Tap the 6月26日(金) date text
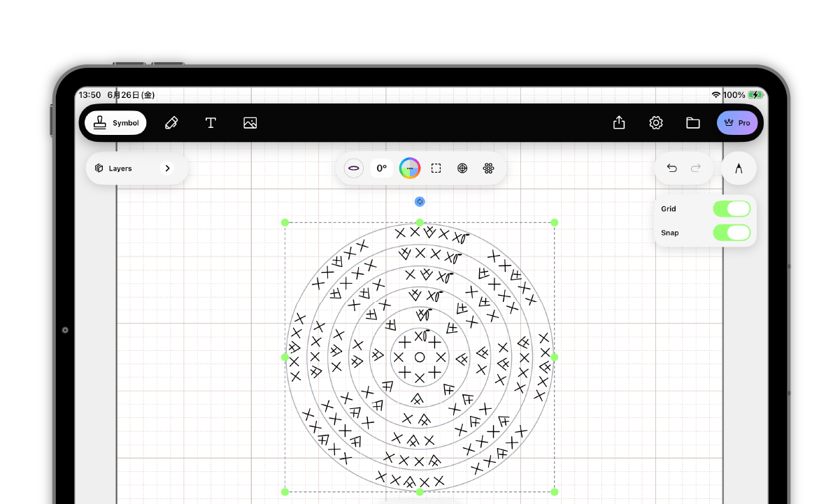Image resolution: width=840 pixels, height=504 pixels. coord(131,95)
